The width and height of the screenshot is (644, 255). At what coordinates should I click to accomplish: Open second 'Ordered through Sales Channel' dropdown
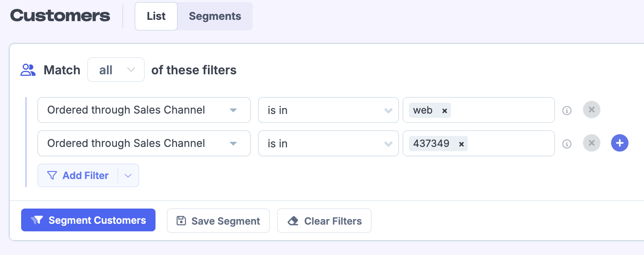(144, 144)
